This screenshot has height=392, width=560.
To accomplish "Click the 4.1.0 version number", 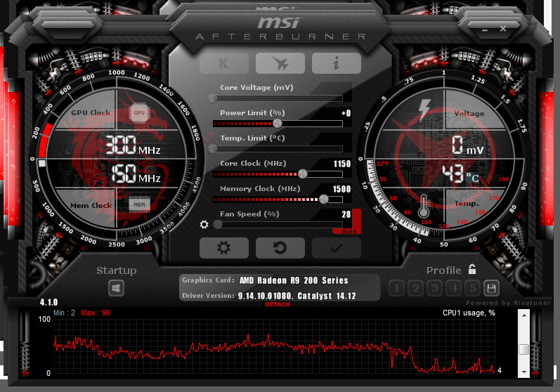I will pyautogui.click(x=48, y=302).
